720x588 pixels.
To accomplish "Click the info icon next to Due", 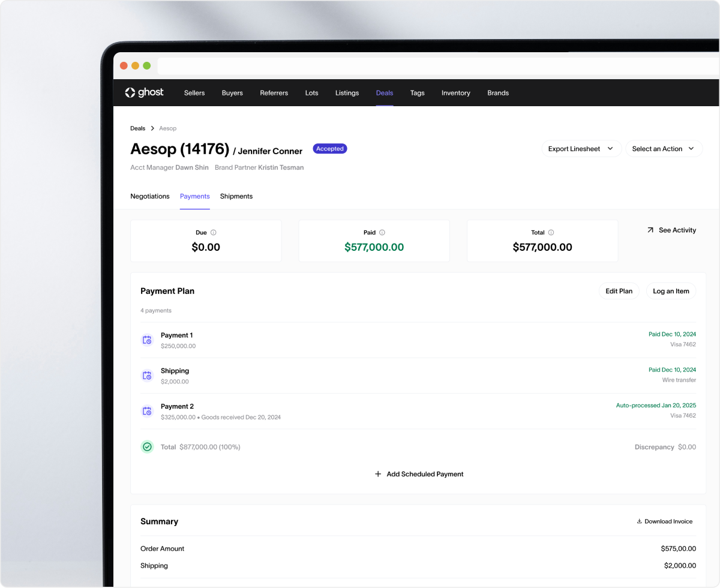I will click(x=214, y=233).
